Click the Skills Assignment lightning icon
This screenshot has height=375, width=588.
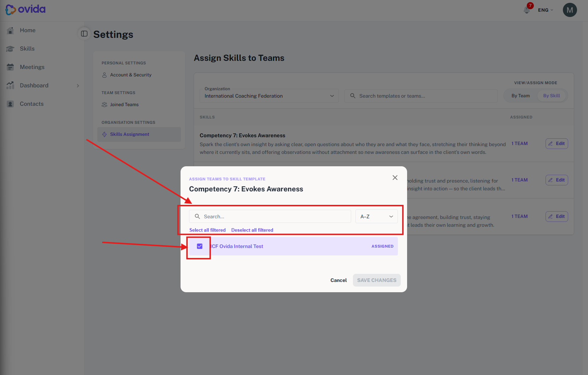click(x=104, y=134)
